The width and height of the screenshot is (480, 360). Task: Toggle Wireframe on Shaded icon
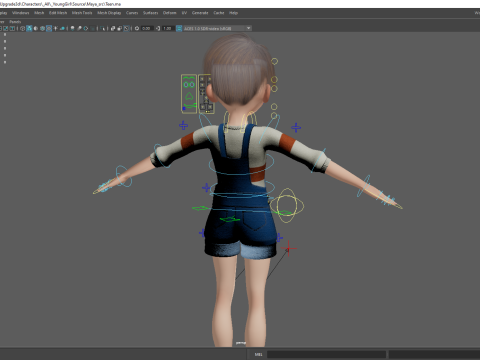[x=42, y=28]
